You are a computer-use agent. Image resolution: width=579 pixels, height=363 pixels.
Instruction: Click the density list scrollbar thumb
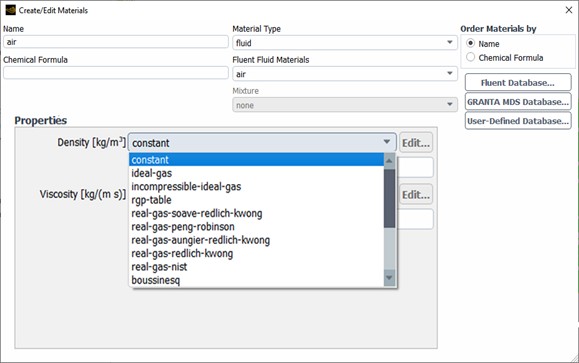[389, 198]
